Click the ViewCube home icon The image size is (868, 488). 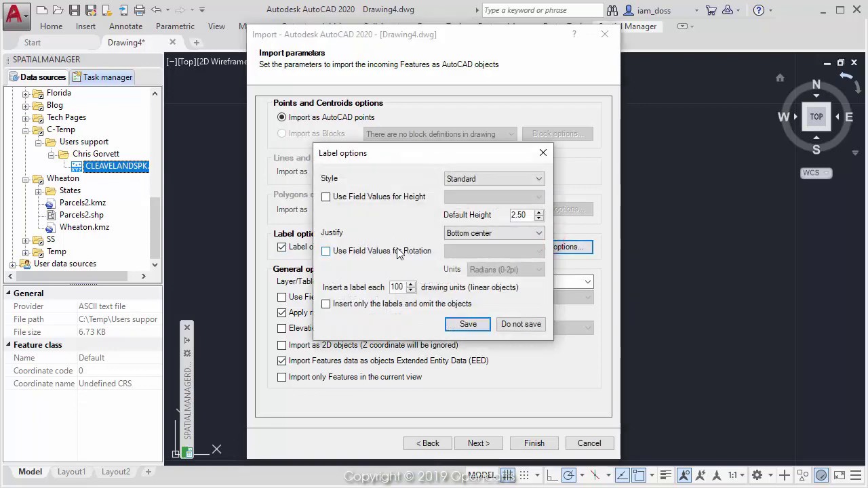[x=780, y=78]
